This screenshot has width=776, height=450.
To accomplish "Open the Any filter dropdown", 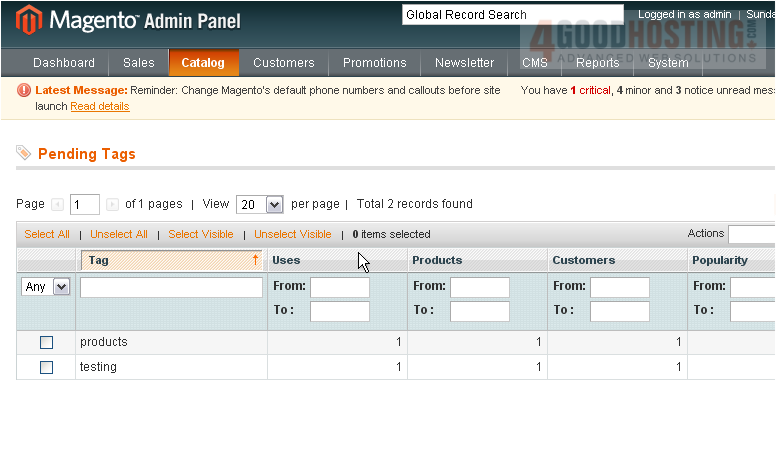I will [x=46, y=287].
